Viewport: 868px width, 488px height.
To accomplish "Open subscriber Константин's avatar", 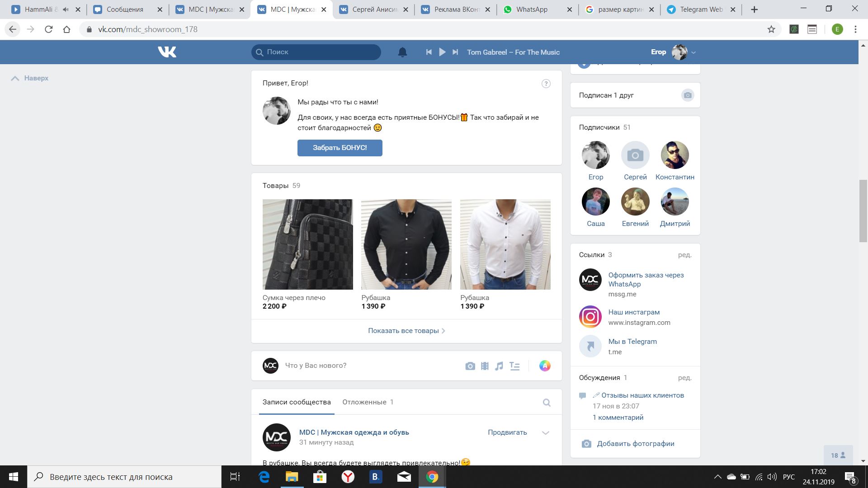I will pos(675,155).
